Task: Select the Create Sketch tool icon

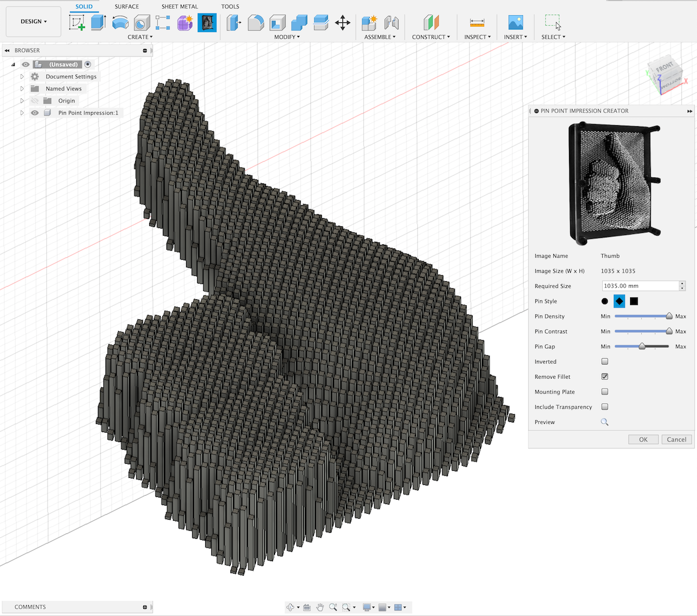Action: point(77,22)
